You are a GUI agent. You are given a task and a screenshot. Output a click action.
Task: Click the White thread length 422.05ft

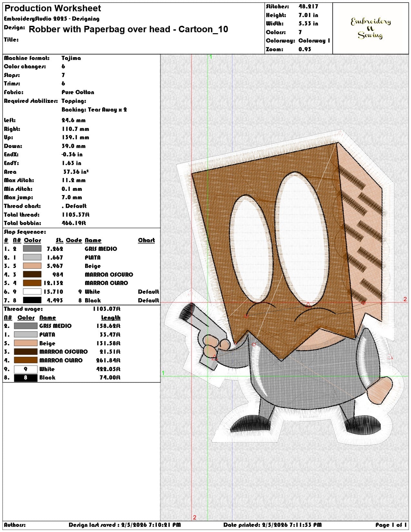click(x=108, y=369)
